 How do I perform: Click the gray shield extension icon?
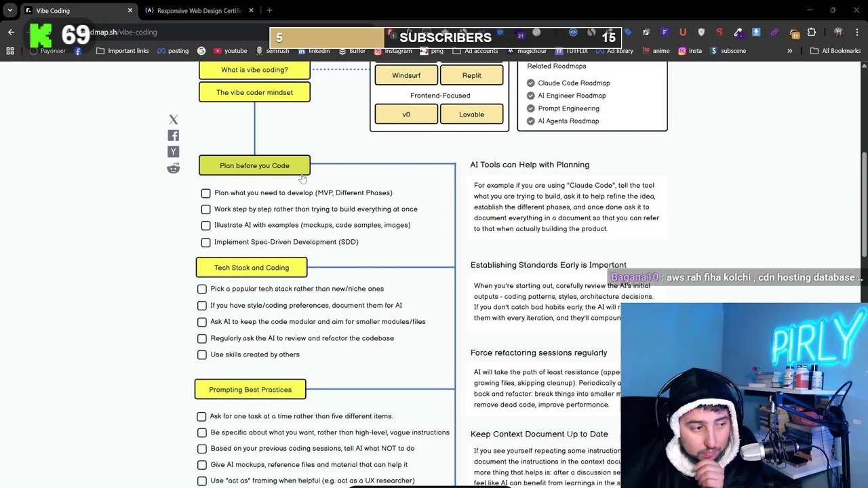(701, 32)
